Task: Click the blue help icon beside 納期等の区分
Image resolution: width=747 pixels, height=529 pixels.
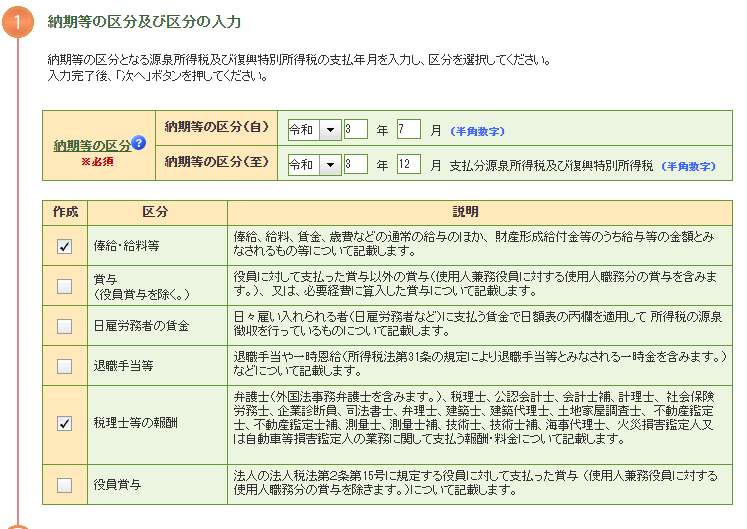Action: 139,143
